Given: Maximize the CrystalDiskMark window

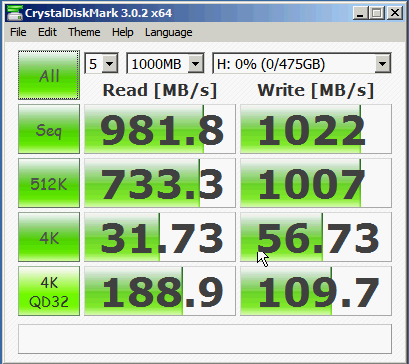Looking at the screenshot, I should pyautogui.click(x=377, y=13).
